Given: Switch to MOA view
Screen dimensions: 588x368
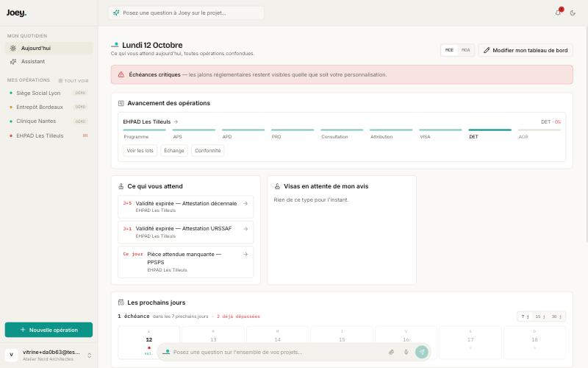Looking at the screenshot, I should point(465,50).
